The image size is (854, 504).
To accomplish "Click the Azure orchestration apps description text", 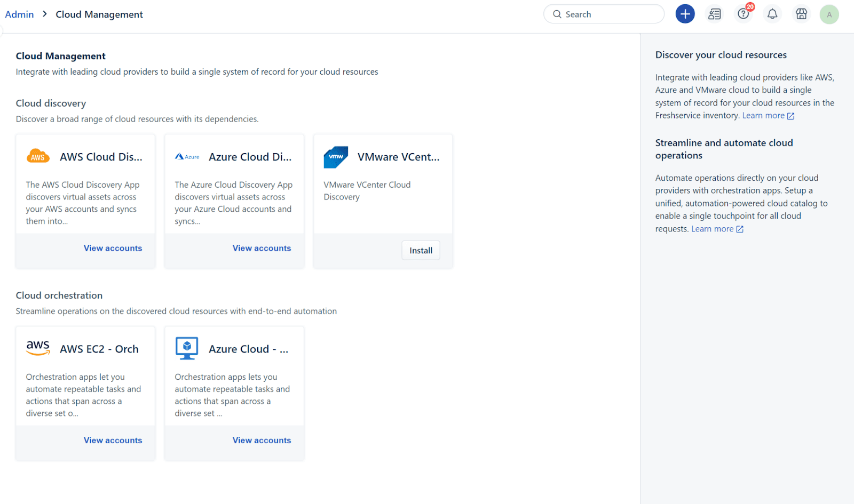I will point(232,395).
